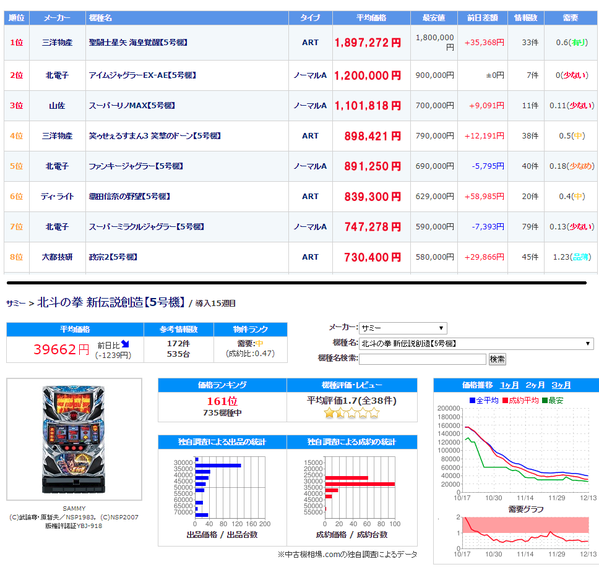Viewport: 599px width, 575px height.
Task: Click the 機種評価・レビュー header
Action: 351,385
